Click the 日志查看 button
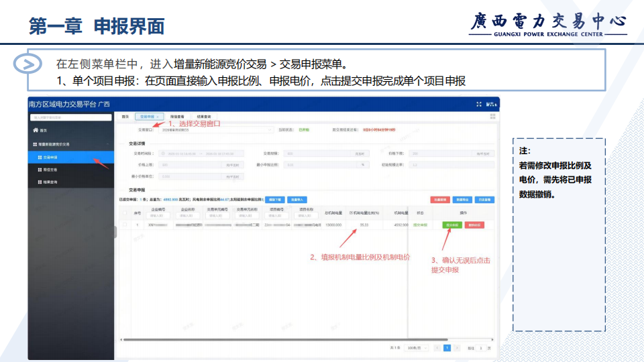Image resolution: width=644 pixels, height=362 pixels. click(x=484, y=200)
